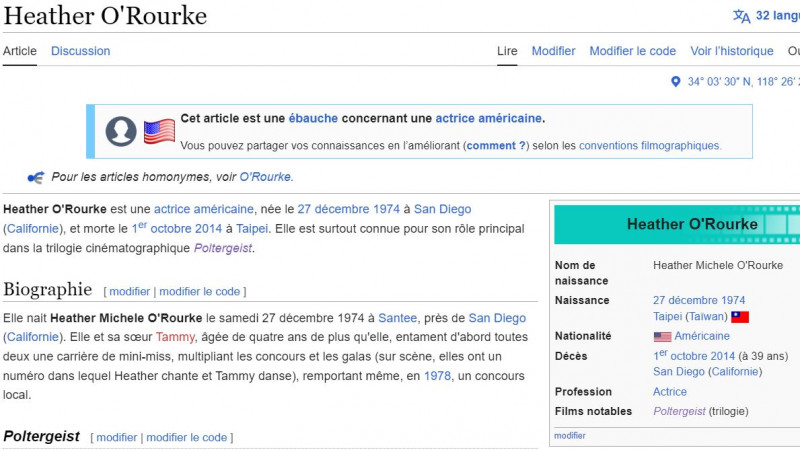This screenshot has height=450, width=800.
Task: Select the Article tab
Action: [x=20, y=51]
